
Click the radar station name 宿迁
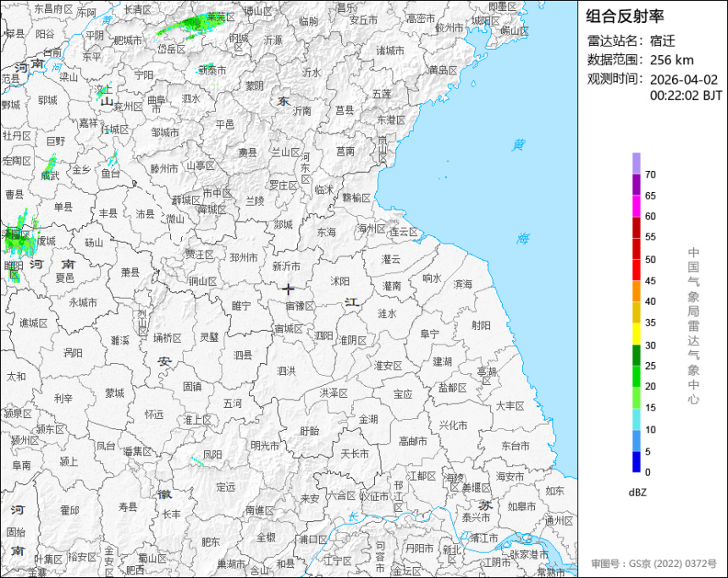pyautogui.click(x=665, y=41)
